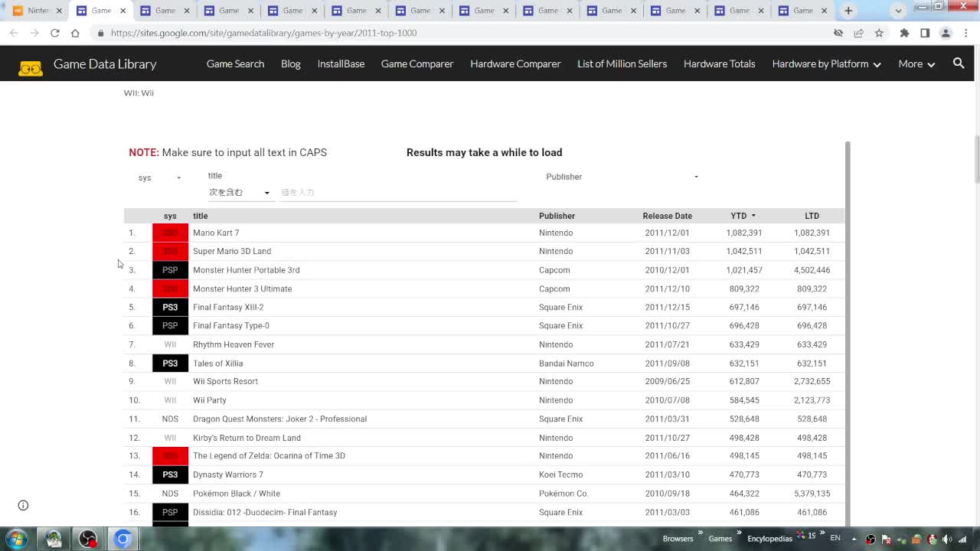980x551 pixels.
Task: Open the Chrome three-dot menu
Action: [966, 33]
